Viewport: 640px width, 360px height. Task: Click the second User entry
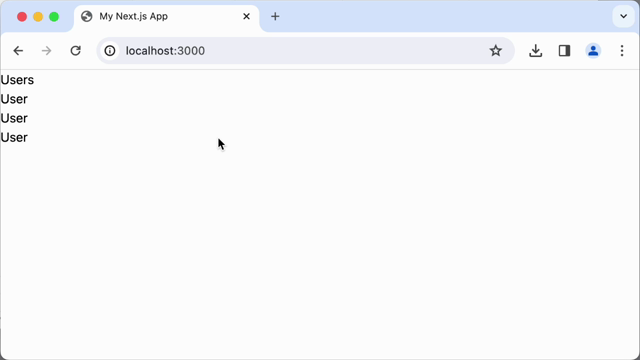point(14,118)
